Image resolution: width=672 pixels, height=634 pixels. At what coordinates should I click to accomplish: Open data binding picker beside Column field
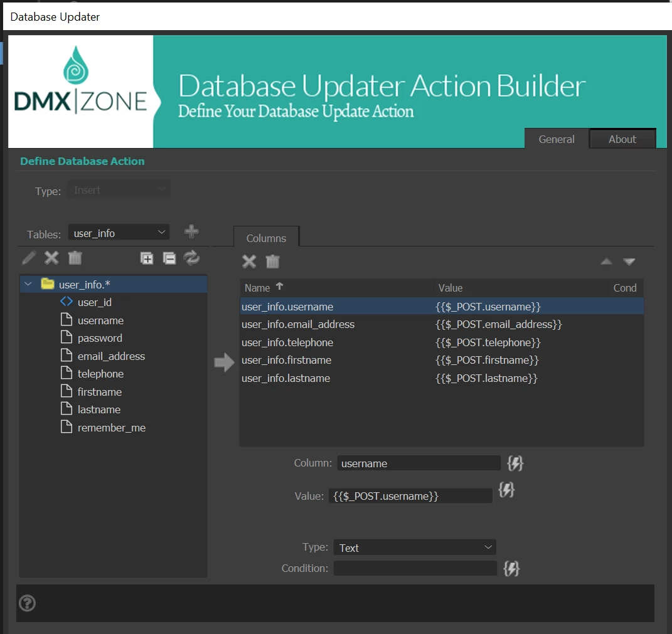point(515,463)
